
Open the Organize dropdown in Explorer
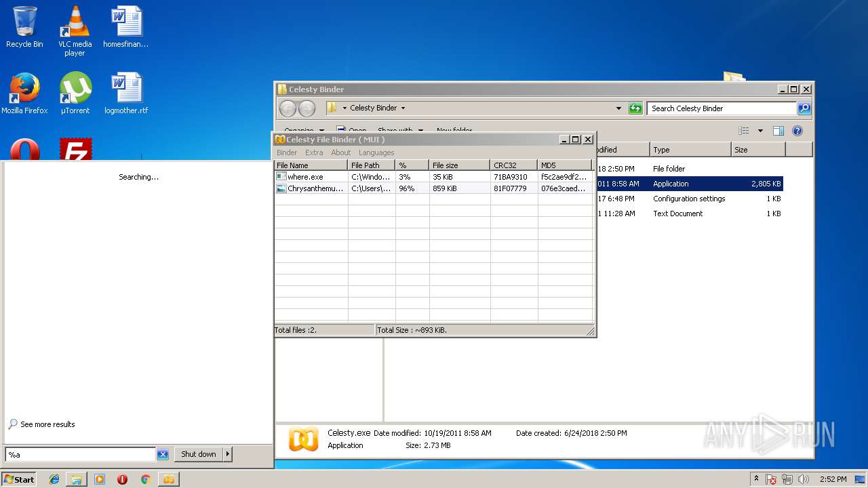click(304, 131)
